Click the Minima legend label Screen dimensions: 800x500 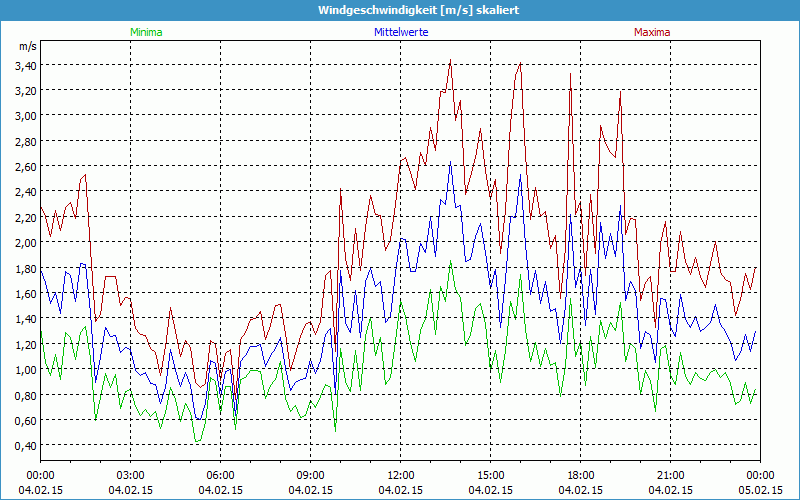point(145,32)
